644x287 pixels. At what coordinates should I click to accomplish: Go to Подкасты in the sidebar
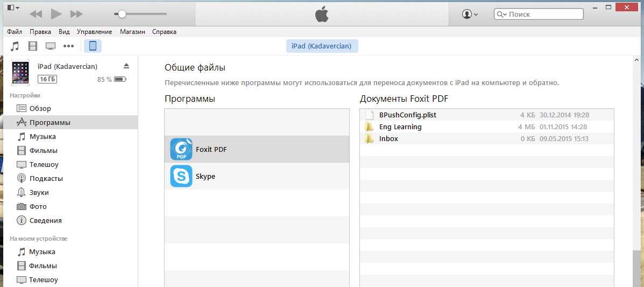pos(46,178)
